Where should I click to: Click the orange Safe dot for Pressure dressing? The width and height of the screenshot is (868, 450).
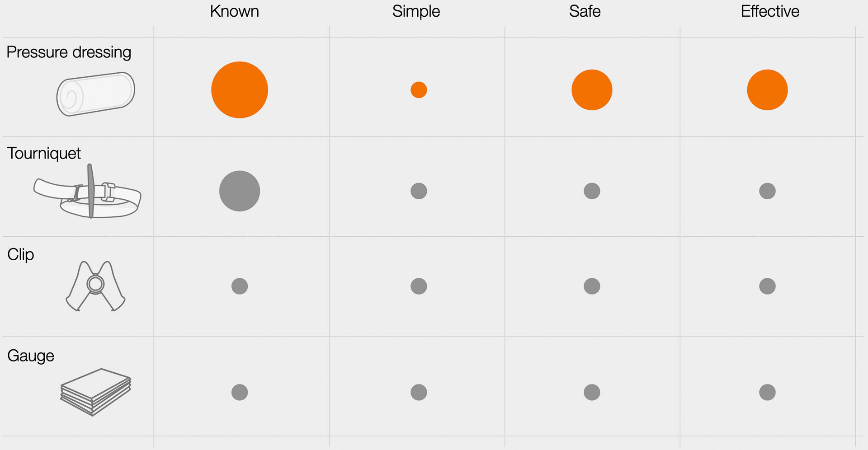[x=592, y=90]
